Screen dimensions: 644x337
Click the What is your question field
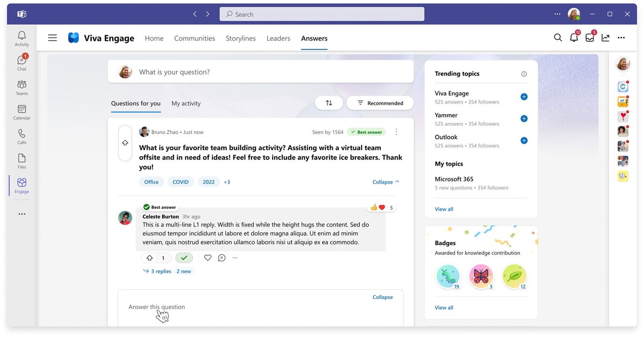pos(261,71)
